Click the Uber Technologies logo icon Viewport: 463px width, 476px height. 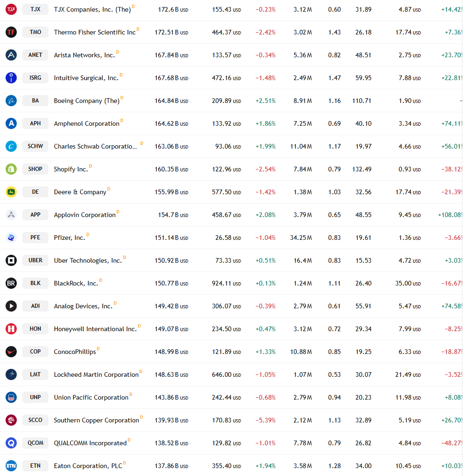point(11,260)
